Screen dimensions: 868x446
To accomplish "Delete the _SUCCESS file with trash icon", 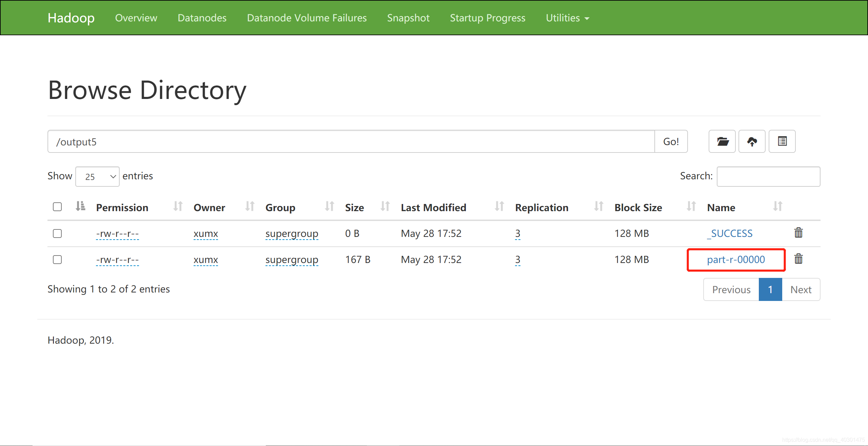I will click(x=798, y=233).
